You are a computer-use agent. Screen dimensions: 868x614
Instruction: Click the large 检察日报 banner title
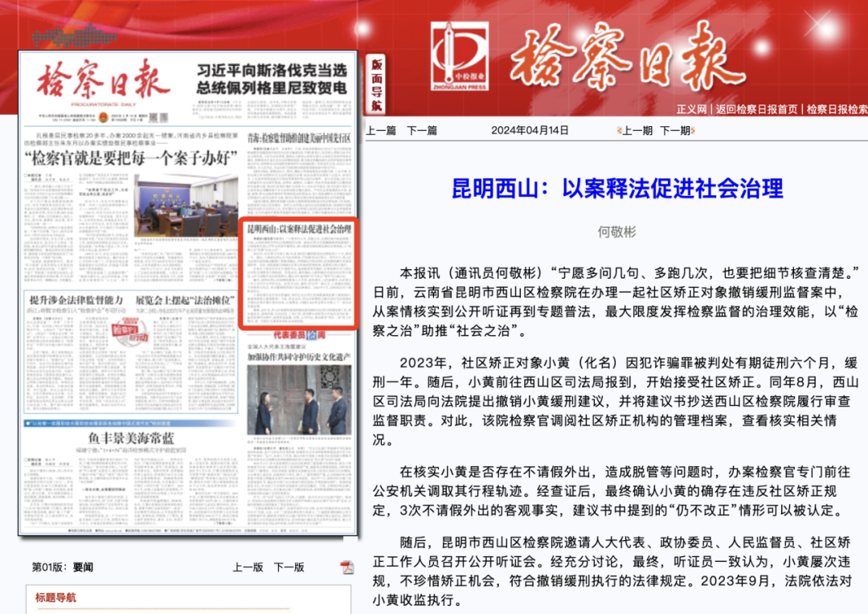[627, 57]
